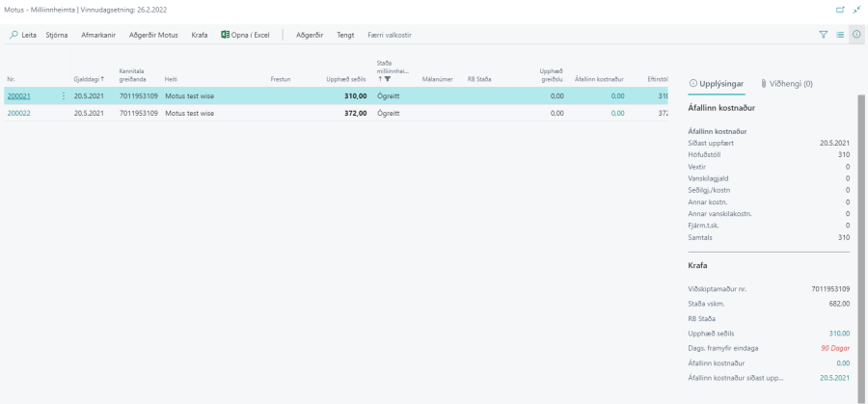Open the Afmarkanir menu
This screenshot has width=868, height=404.
99,35
